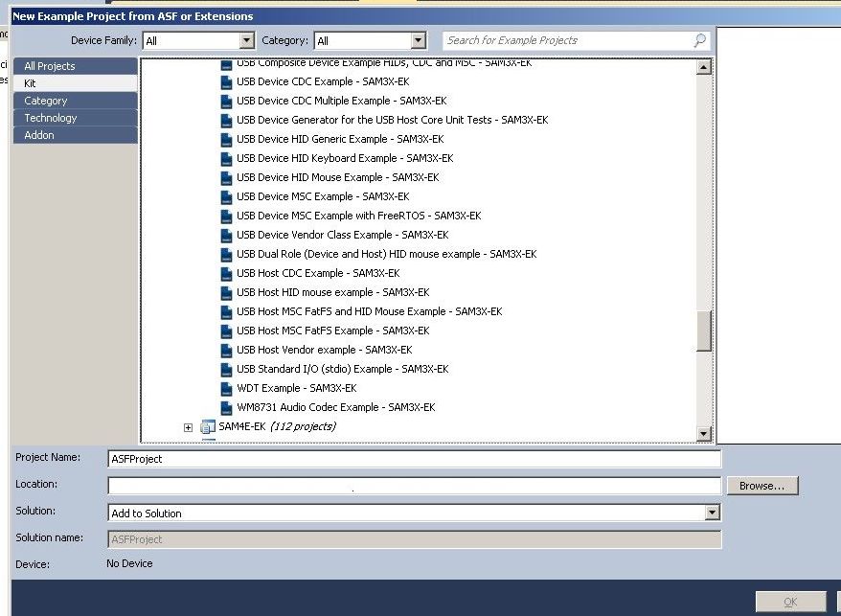Select USB Device Vendor Class Example row
Screen dimensions: 841x616
[342, 235]
